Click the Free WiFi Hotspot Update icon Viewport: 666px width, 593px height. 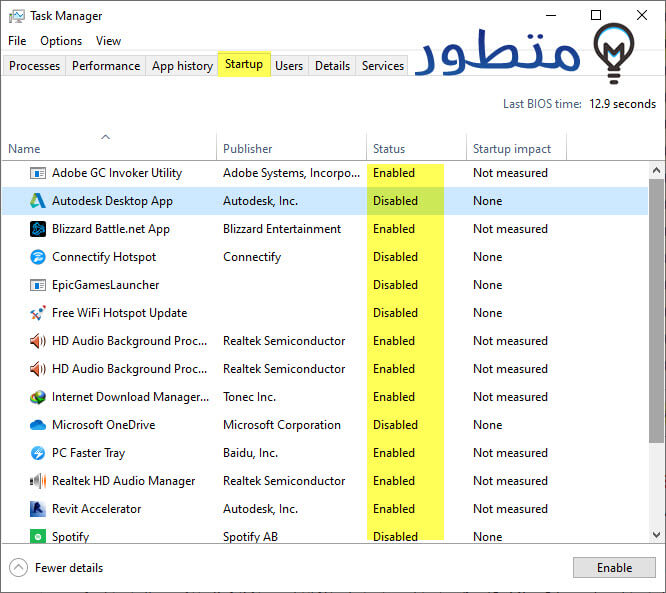(38, 313)
